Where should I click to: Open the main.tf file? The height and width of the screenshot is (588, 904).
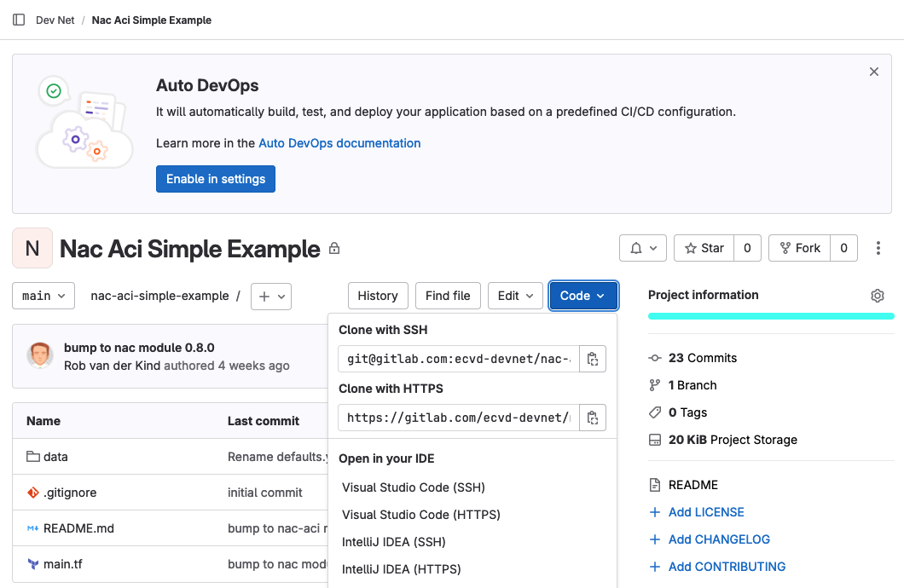coord(63,564)
